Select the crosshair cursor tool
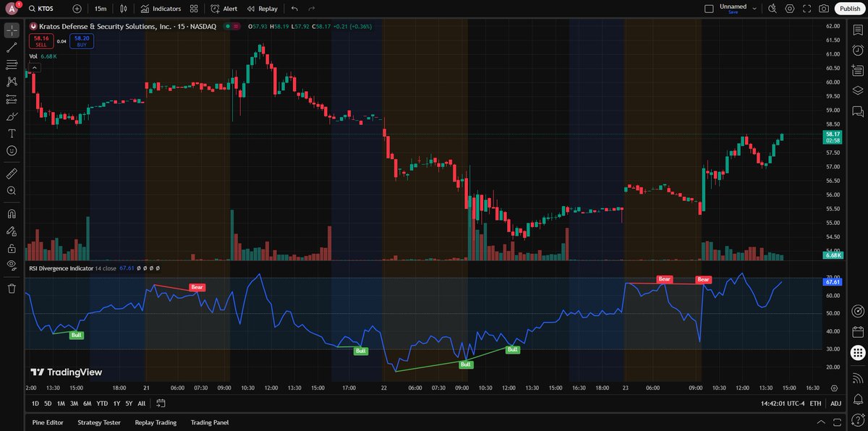Screen dimensions: 868x431 (12, 30)
